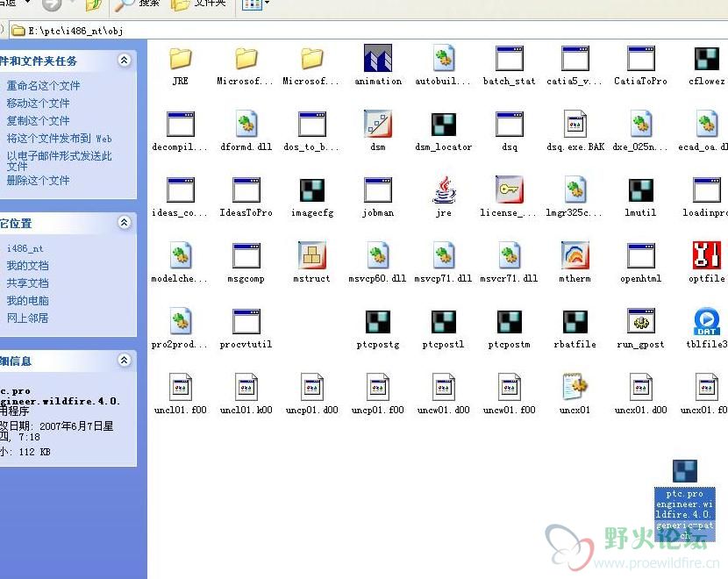Viewport: 728px width, 579px height.
Task: Collapse the file and folder tasks panel
Action: tap(124, 61)
